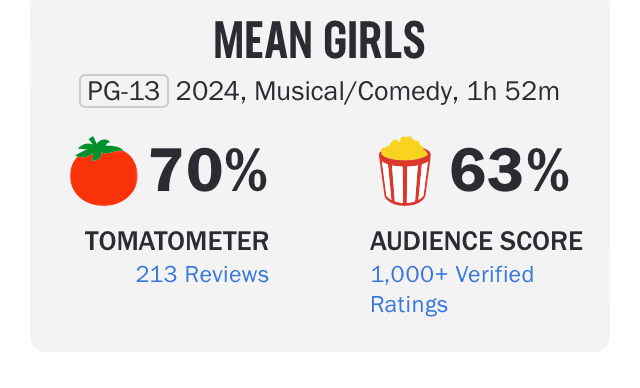This screenshot has width=640, height=388.
Task: Open the 213 Reviews link
Action: [x=202, y=274]
